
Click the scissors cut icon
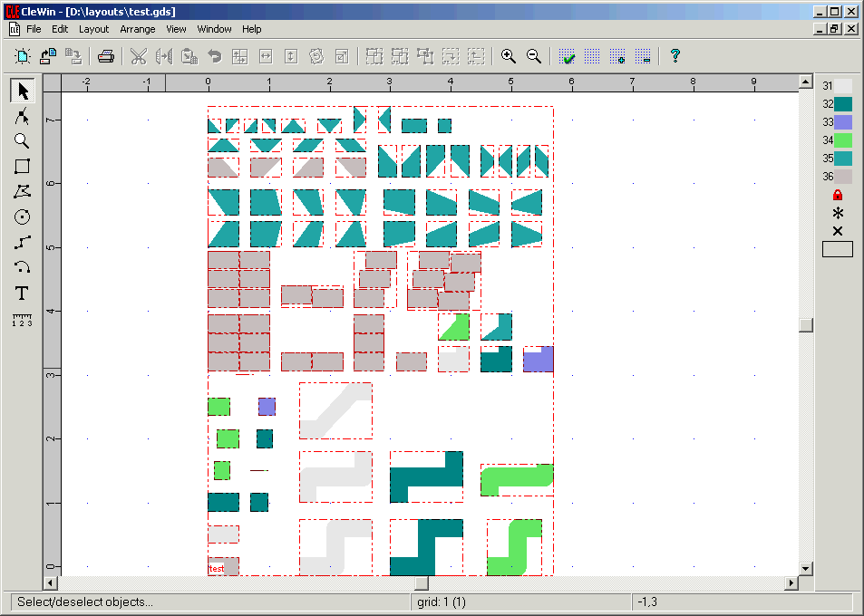tap(139, 56)
